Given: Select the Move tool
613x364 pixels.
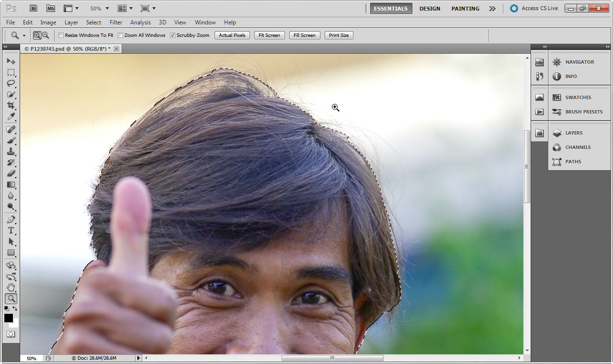Looking at the screenshot, I should (x=11, y=61).
